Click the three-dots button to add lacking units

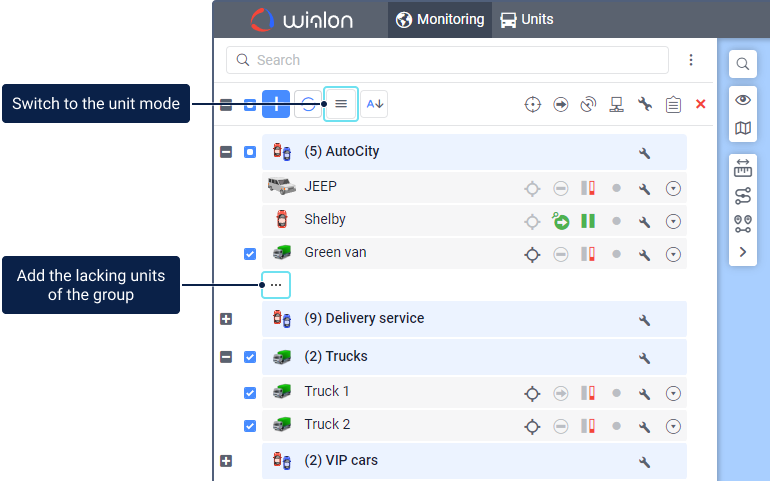[x=276, y=285]
